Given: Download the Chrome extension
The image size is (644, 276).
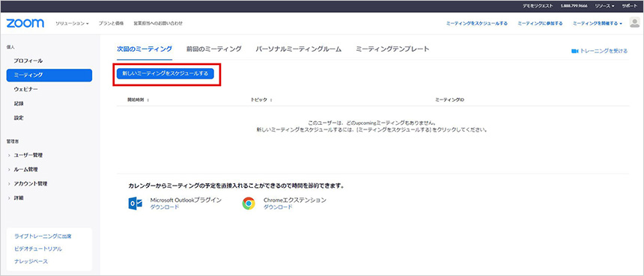Looking at the screenshot, I should (x=278, y=207).
